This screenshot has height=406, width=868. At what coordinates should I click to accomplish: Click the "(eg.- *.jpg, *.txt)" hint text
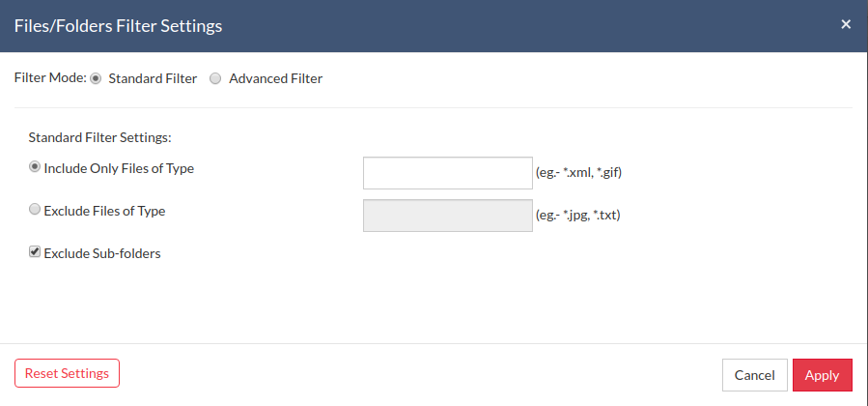[x=578, y=216]
